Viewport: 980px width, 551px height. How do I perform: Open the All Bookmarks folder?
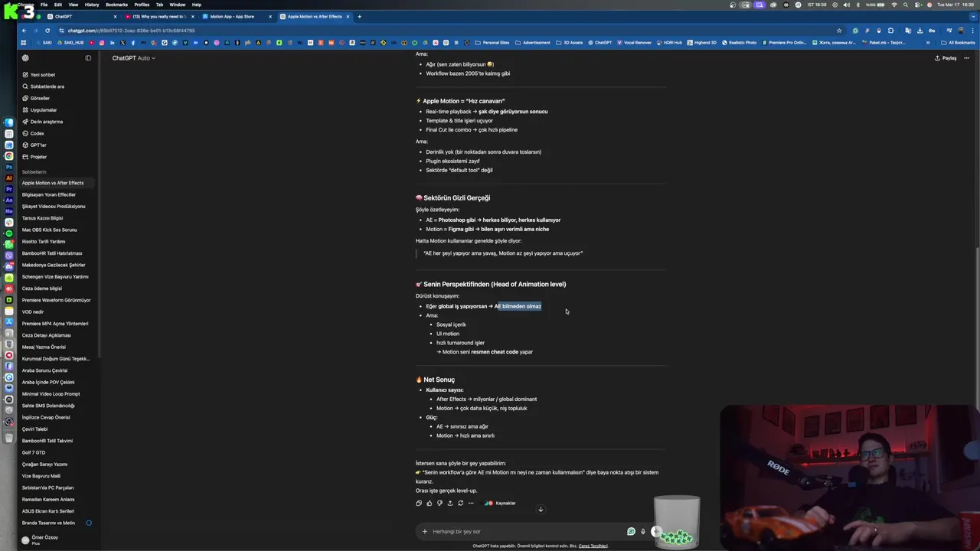(x=958, y=43)
